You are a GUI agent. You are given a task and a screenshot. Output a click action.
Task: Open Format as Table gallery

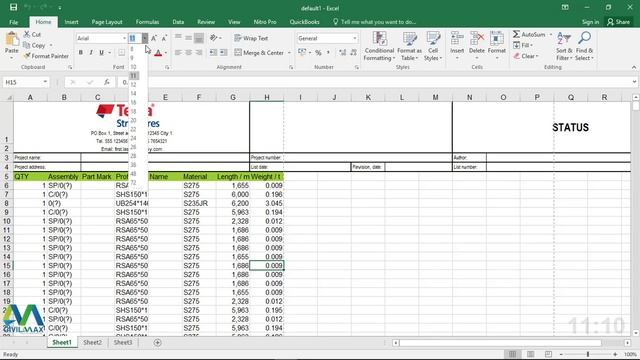click(409, 46)
